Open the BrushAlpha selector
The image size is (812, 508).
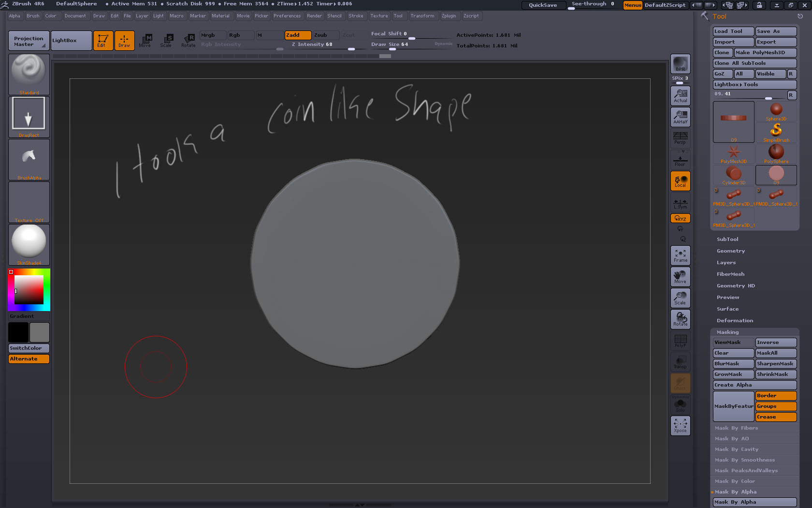(29, 160)
